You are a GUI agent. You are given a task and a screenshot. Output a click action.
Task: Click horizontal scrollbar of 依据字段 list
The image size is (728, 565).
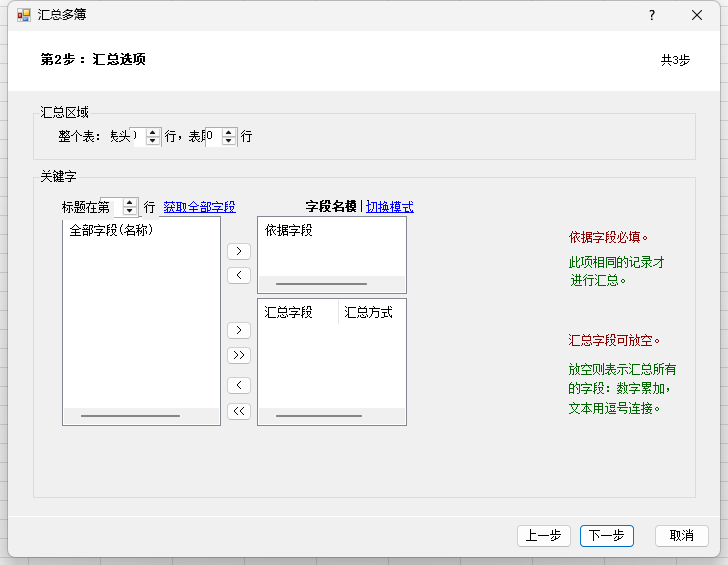332,284
